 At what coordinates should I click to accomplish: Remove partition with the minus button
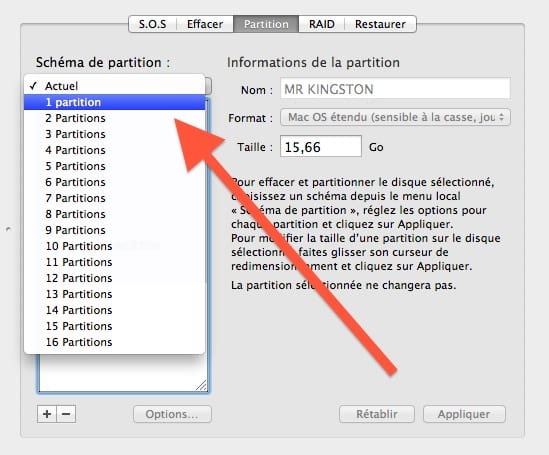[66, 414]
